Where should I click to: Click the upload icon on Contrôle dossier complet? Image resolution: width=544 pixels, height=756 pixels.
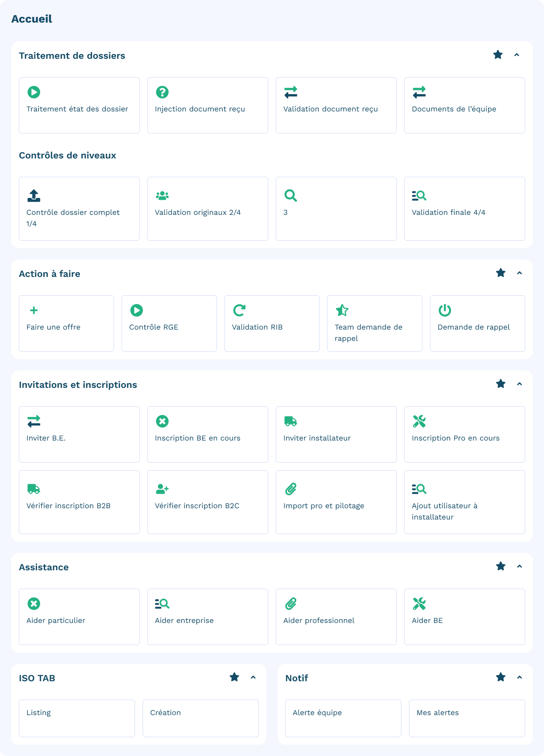click(x=34, y=196)
